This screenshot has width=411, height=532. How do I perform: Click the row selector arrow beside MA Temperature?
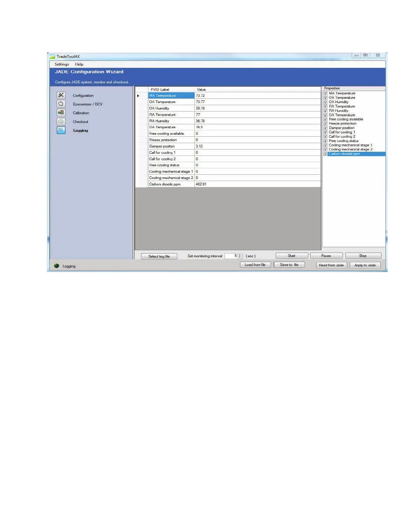point(138,96)
